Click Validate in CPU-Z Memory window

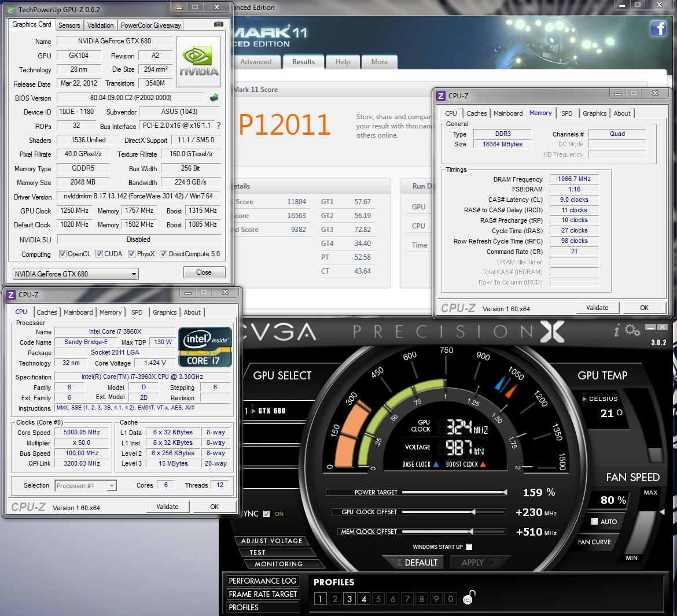point(597,308)
